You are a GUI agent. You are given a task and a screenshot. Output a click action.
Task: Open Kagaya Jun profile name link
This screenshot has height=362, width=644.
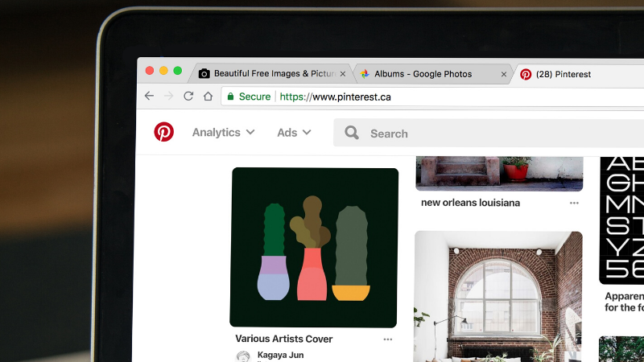point(280,355)
